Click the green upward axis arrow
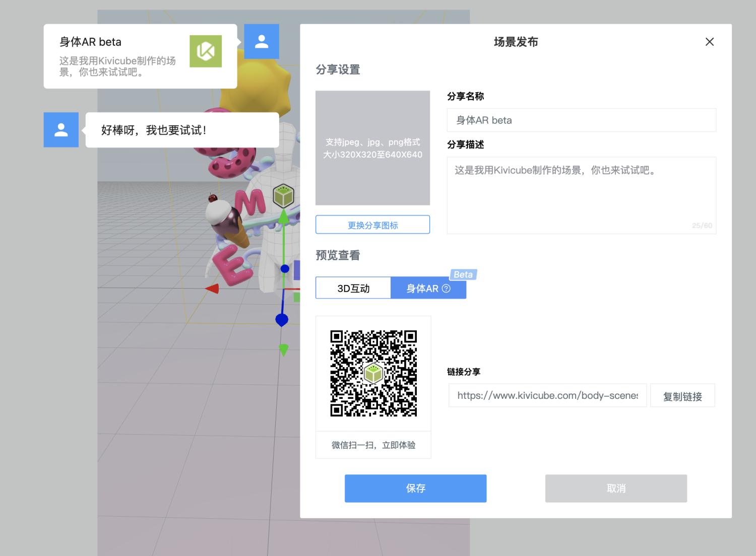The width and height of the screenshot is (756, 556). (x=284, y=217)
